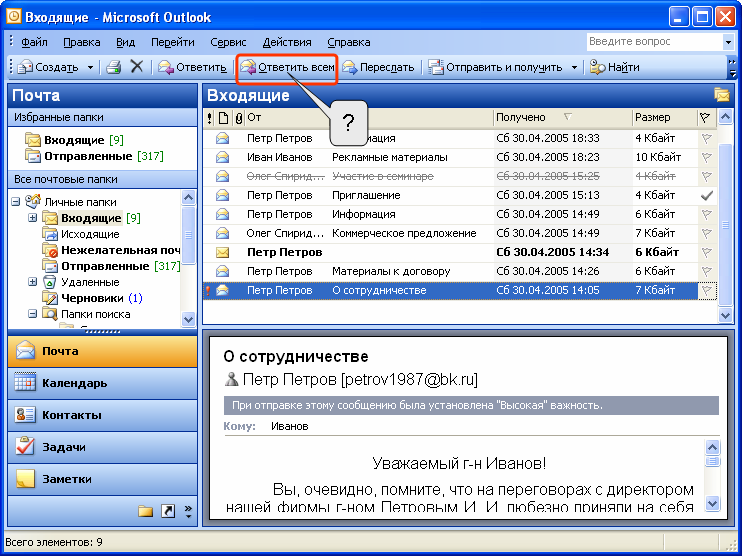Image resolution: width=742 pixels, height=556 pixels.
Task: Select the Исходящие folder in tree
Action: tap(80, 234)
